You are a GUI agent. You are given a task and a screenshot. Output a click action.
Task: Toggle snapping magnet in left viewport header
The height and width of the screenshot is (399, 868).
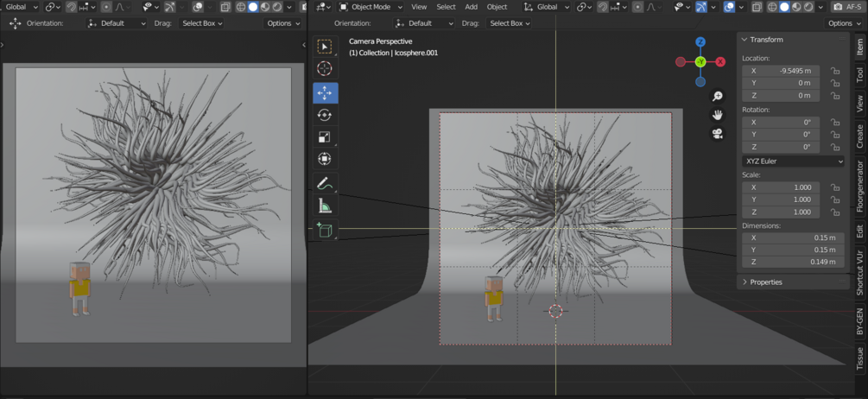(x=72, y=7)
